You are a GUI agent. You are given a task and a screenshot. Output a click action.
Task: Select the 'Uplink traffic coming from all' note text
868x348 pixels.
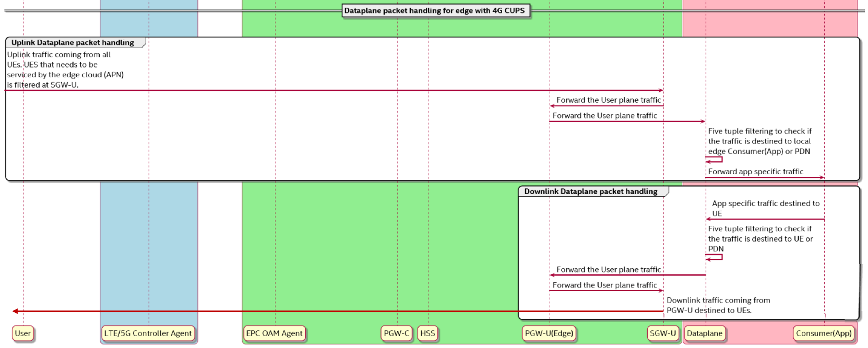65,70
